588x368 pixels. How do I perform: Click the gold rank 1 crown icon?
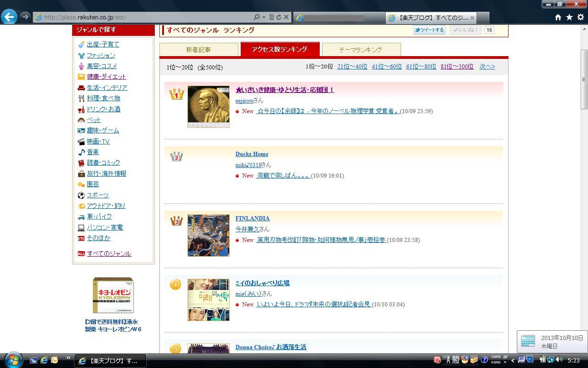click(176, 94)
